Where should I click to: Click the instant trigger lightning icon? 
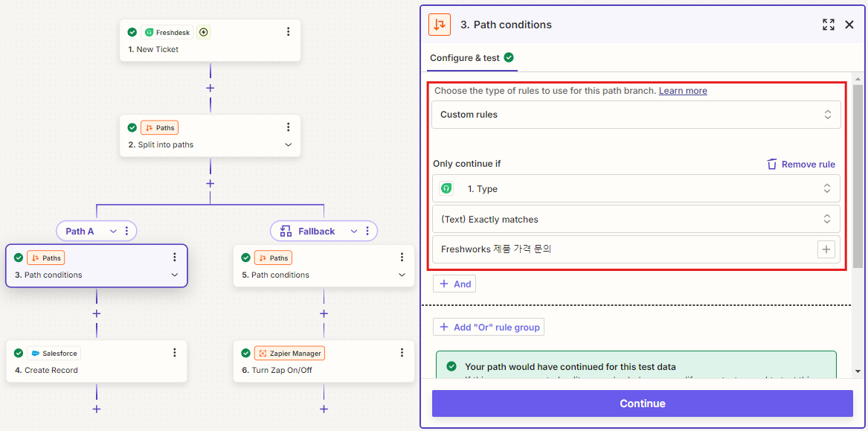coord(204,32)
